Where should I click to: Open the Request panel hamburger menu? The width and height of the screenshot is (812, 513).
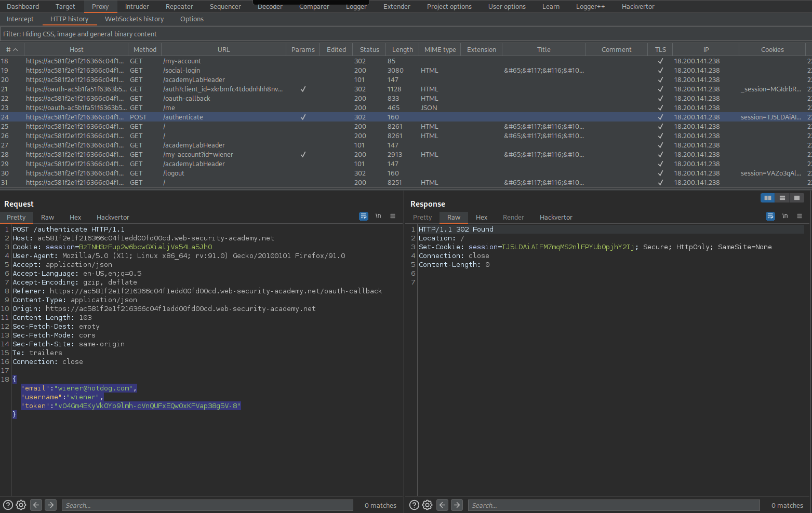393,216
